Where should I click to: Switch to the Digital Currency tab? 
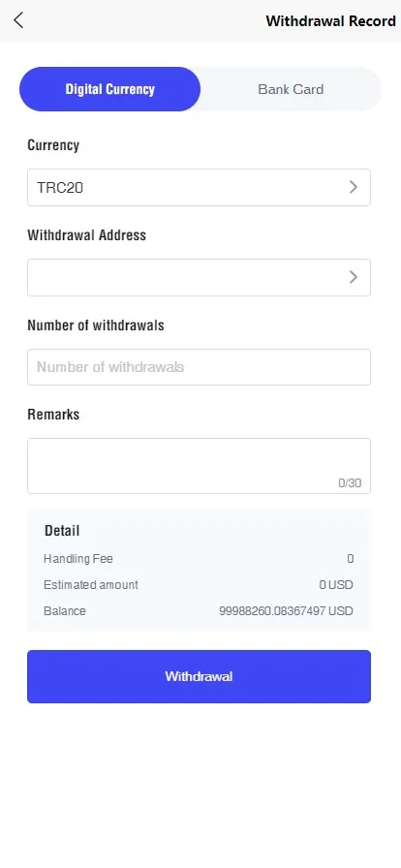(x=109, y=89)
